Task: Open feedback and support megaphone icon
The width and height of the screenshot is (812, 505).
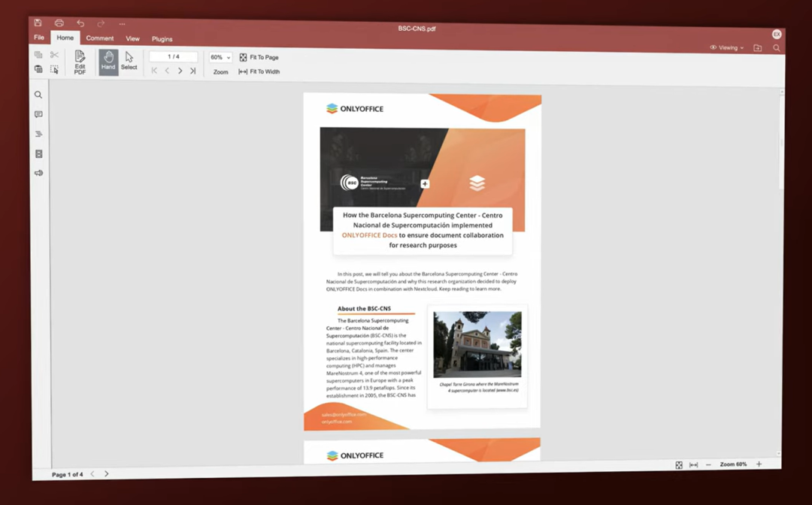Action: pyautogui.click(x=39, y=173)
